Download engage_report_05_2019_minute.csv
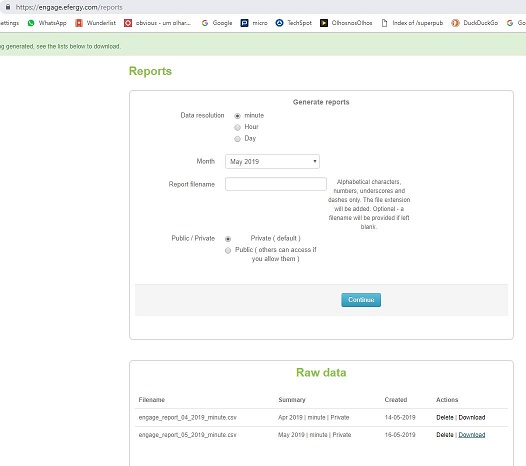 tap(472, 434)
